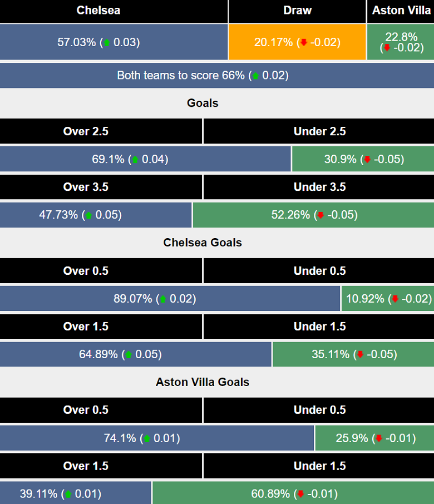
Task: Click red down arrow beside 60.89% value
Action: [300, 494]
